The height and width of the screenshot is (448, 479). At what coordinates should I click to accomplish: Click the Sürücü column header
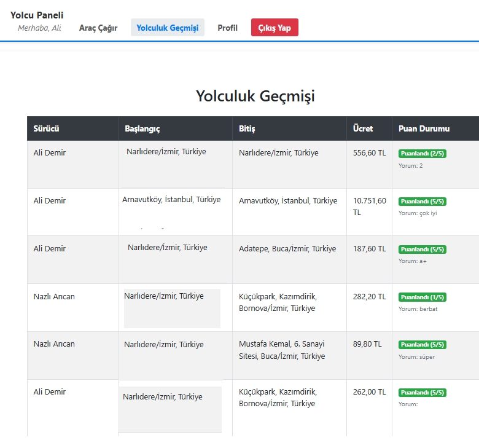tap(46, 129)
